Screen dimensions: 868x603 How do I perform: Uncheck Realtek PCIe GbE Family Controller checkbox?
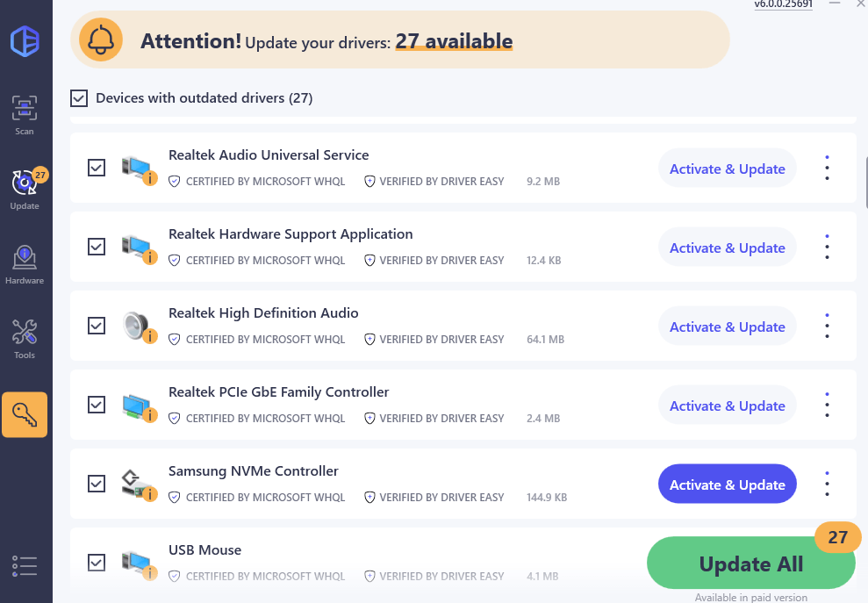tap(97, 405)
